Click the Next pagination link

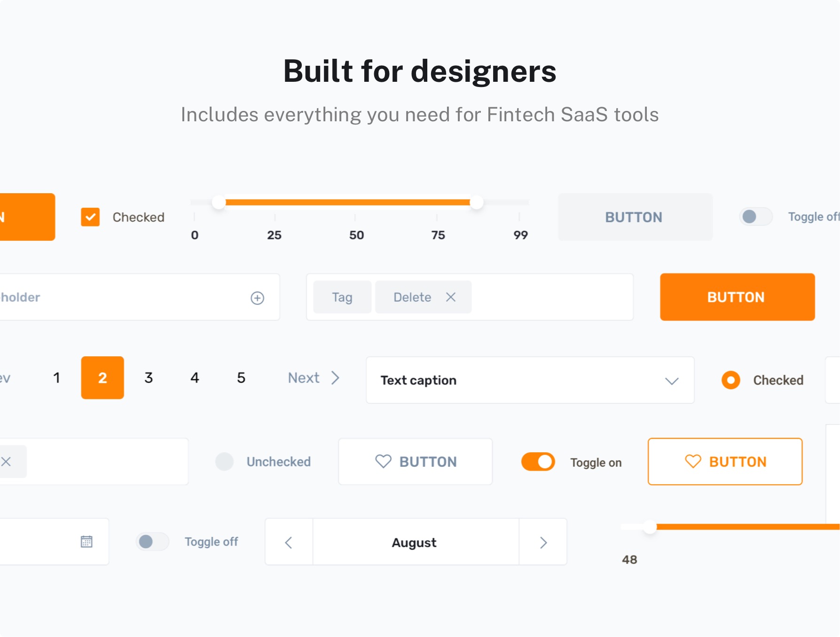(313, 378)
